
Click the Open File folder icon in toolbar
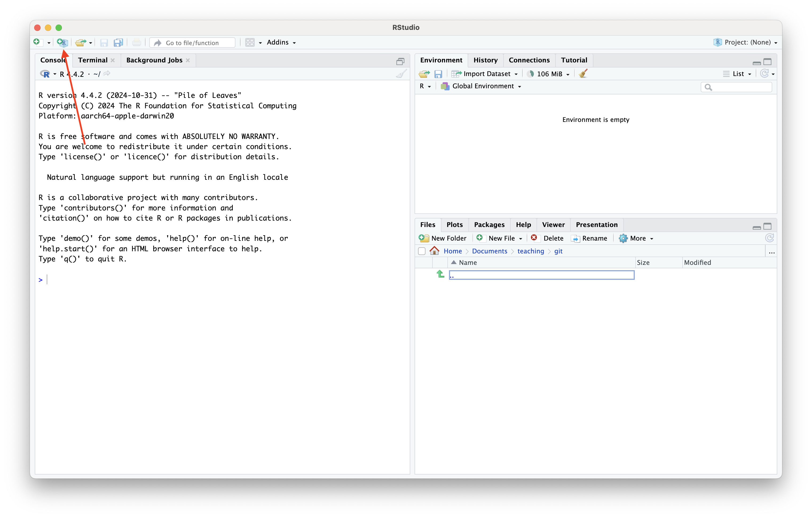pyautogui.click(x=80, y=42)
